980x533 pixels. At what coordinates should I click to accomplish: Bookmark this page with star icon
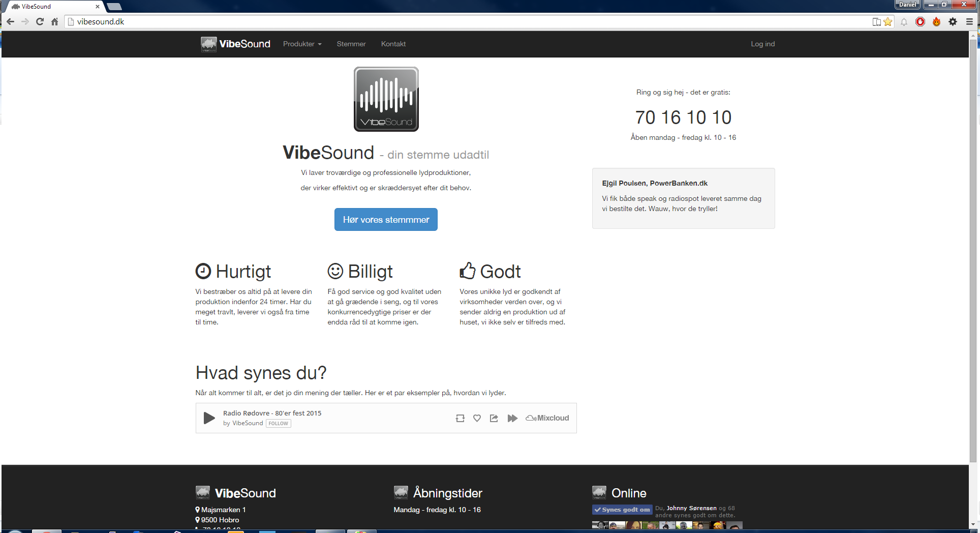point(887,21)
